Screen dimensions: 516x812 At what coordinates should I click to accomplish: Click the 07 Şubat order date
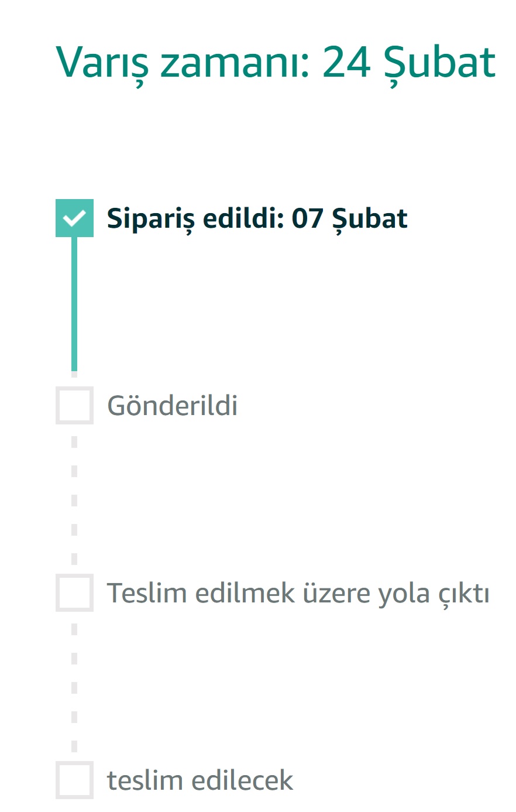[x=350, y=220]
